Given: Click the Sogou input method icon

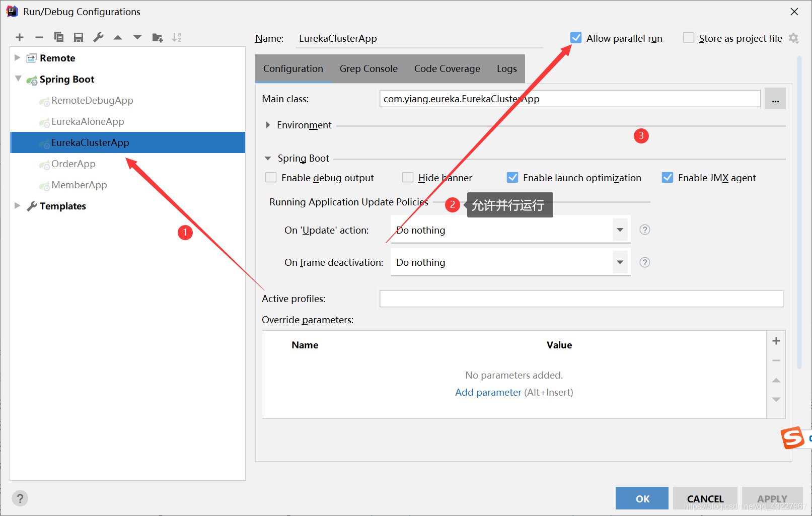Looking at the screenshot, I should 792,437.
